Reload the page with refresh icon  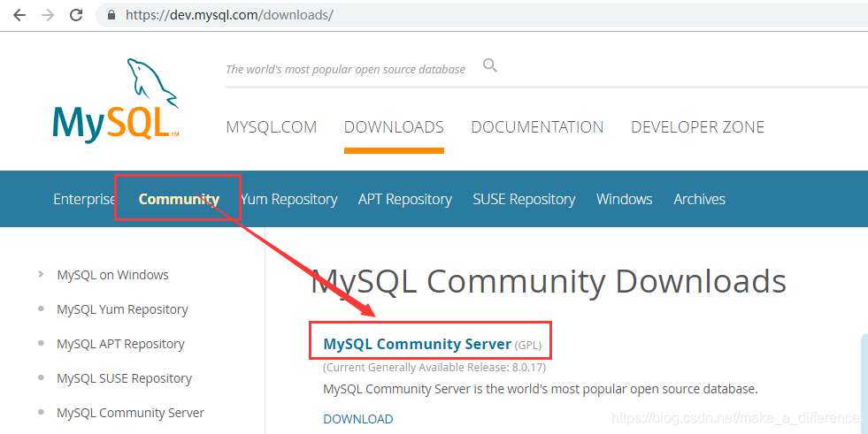(76, 15)
